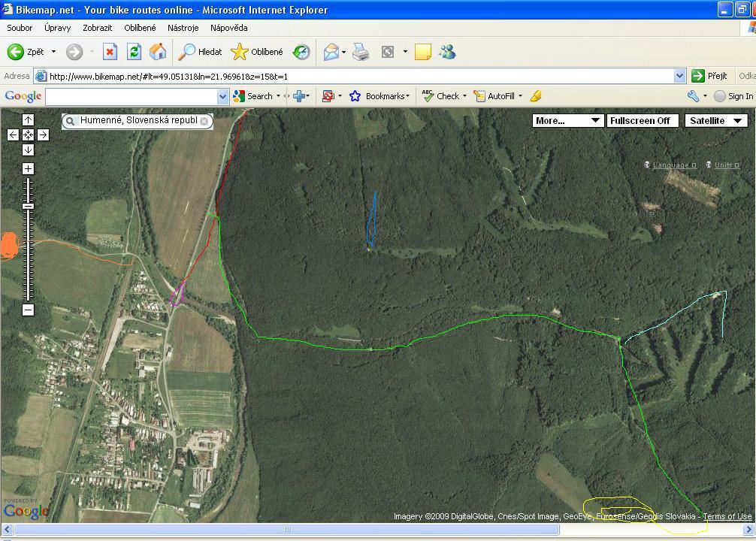This screenshot has height=541, width=756.
Task: Pan the map right with arrow button
Action: pos(43,135)
